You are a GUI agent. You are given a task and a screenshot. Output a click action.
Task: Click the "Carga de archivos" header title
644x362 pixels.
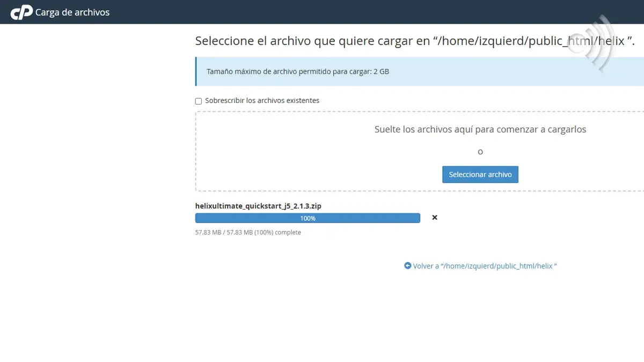click(x=72, y=12)
